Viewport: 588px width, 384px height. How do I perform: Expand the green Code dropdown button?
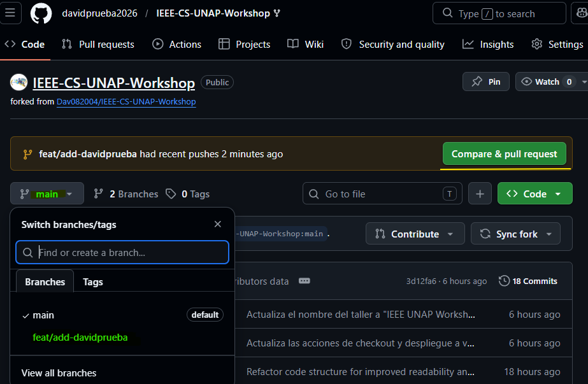[x=534, y=194]
